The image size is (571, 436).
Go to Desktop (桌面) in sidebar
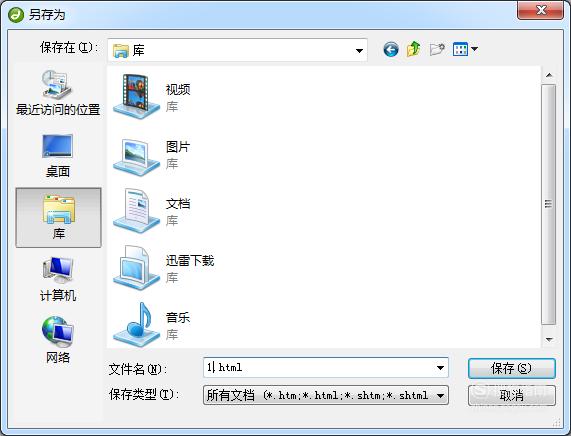coord(58,156)
